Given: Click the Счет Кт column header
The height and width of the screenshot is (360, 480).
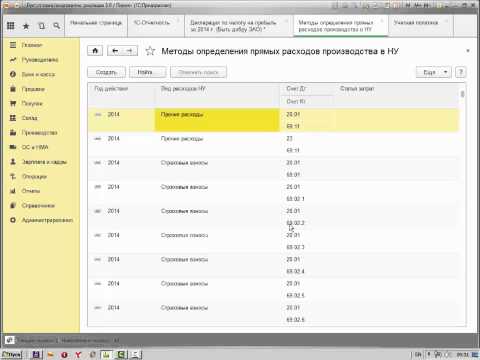Looking at the screenshot, I should pos(306,101).
